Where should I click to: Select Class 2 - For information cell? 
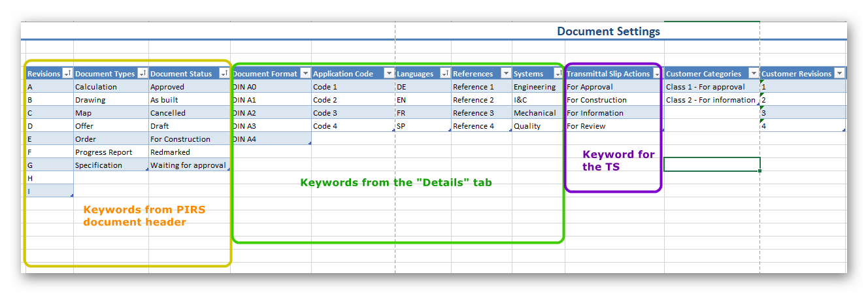pos(712,100)
